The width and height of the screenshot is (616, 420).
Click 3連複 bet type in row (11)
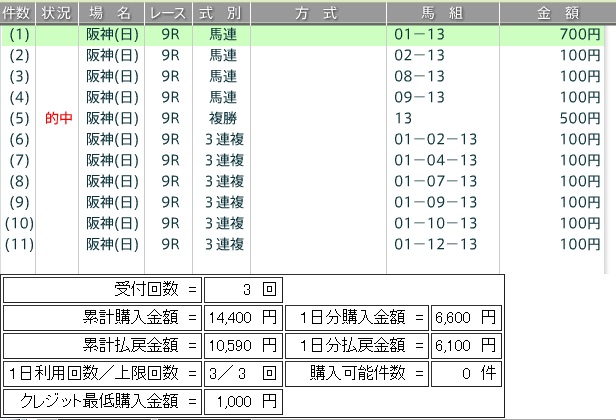pos(224,244)
